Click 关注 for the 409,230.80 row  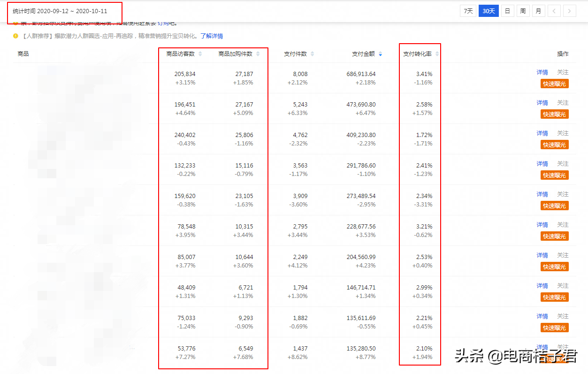(x=563, y=133)
